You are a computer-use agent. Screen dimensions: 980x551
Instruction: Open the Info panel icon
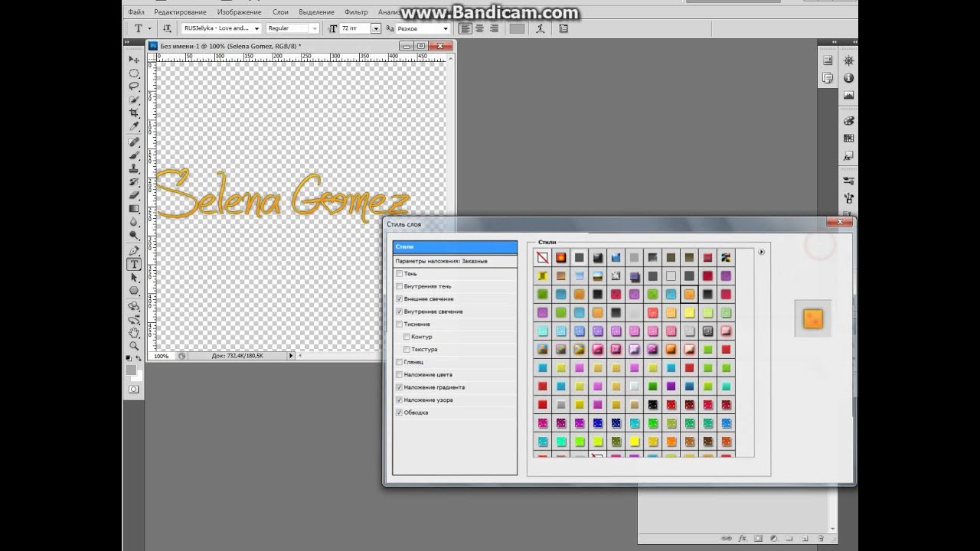(848, 78)
